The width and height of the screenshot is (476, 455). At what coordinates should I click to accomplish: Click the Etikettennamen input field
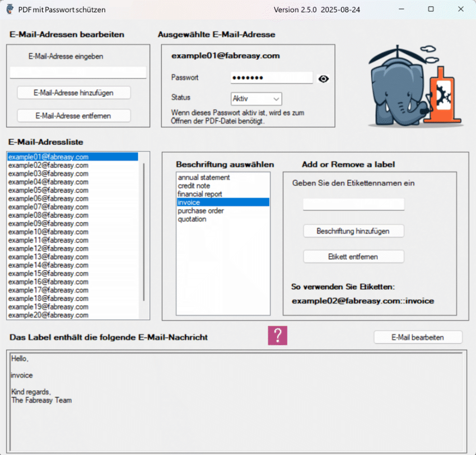pos(353,204)
